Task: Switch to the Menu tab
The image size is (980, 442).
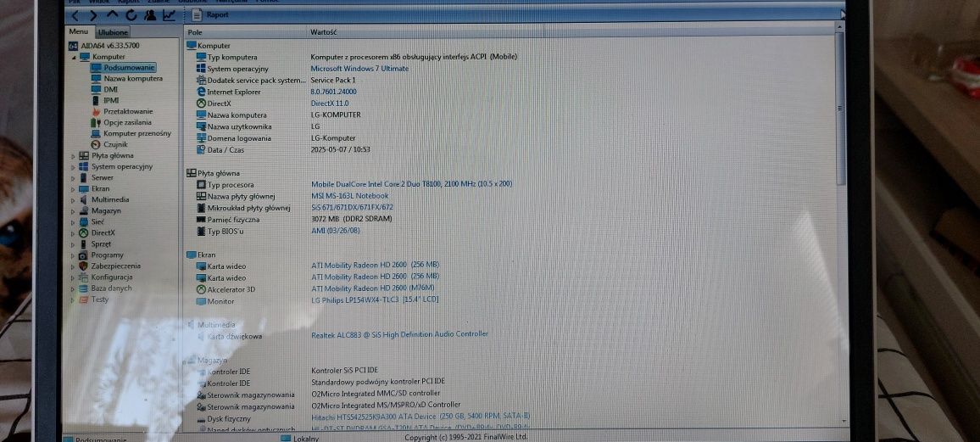Action: tap(79, 32)
